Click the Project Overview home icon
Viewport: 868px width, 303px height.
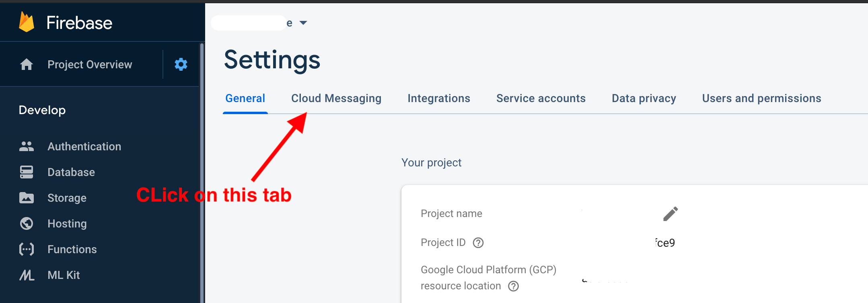[27, 64]
